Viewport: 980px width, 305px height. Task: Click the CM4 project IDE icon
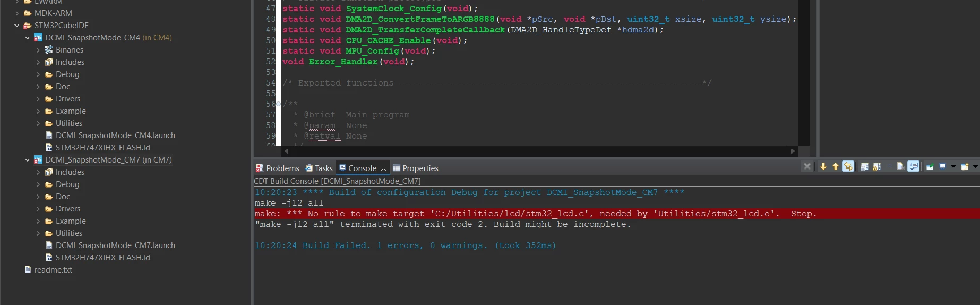tap(38, 37)
